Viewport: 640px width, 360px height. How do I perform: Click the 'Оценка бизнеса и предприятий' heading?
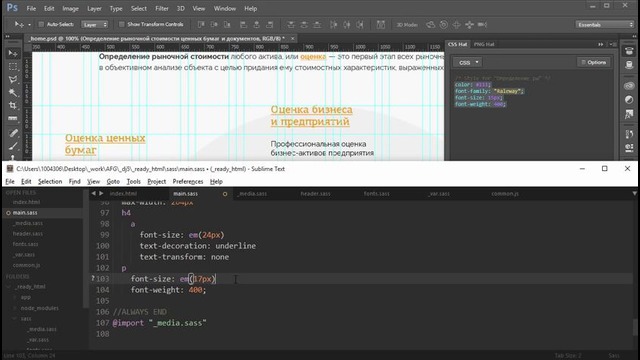click(x=311, y=116)
